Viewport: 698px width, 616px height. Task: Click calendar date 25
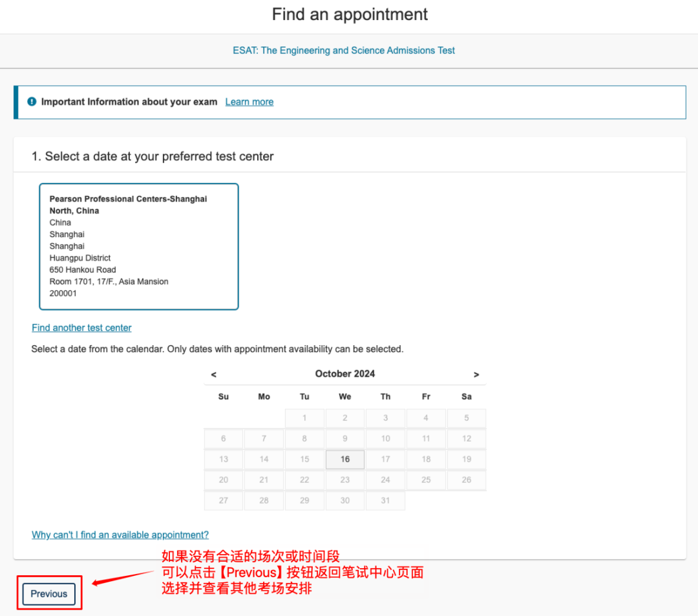click(x=426, y=480)
